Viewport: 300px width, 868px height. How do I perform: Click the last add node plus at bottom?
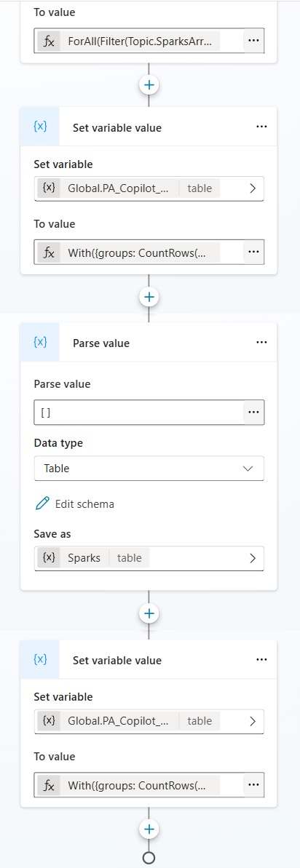149,829
